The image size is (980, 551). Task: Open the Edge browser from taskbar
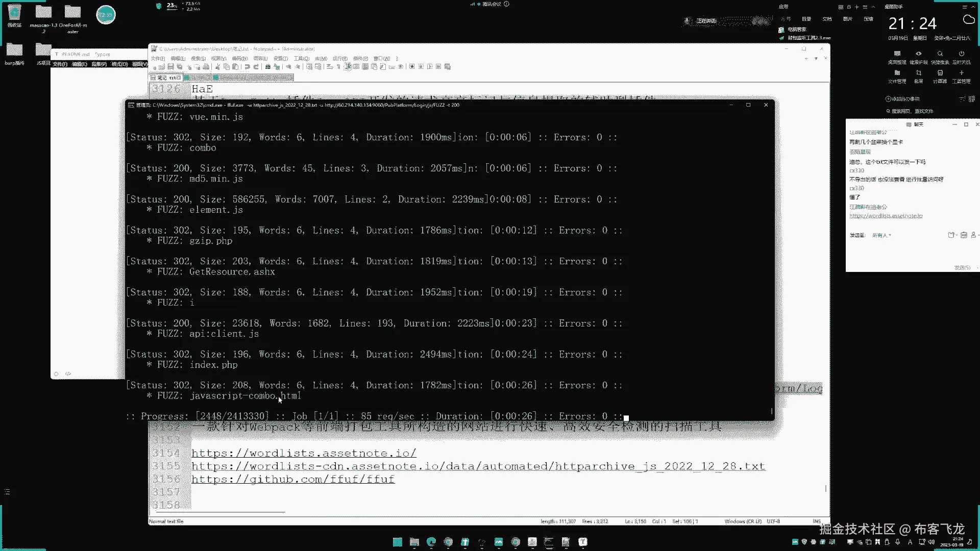(x=431, y=542)
